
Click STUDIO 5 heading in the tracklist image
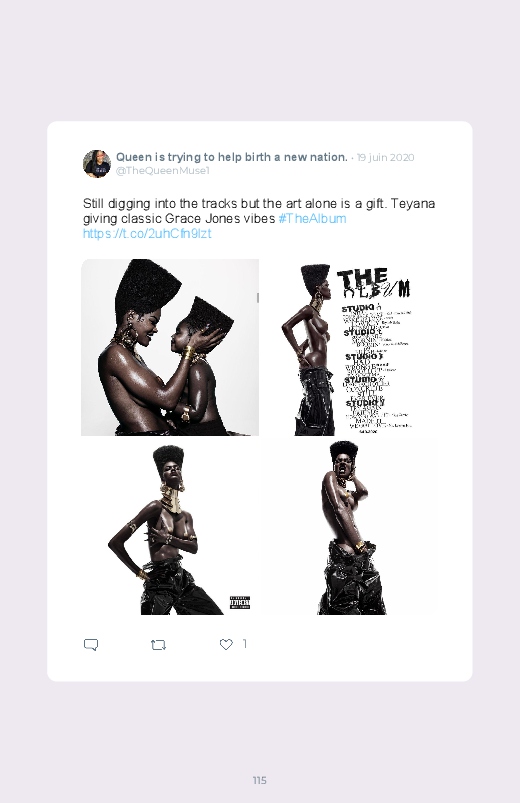[364, 403]
